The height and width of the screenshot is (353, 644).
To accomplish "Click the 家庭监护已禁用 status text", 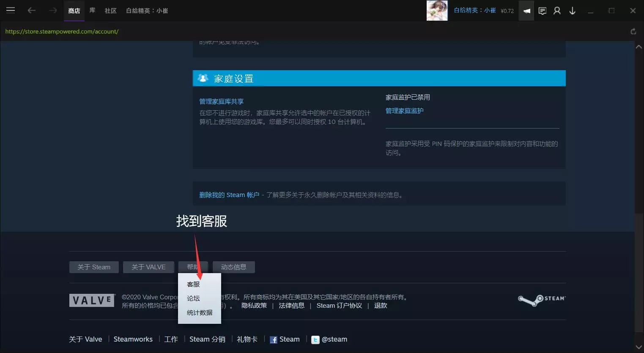I will click(x=408, y=97).
